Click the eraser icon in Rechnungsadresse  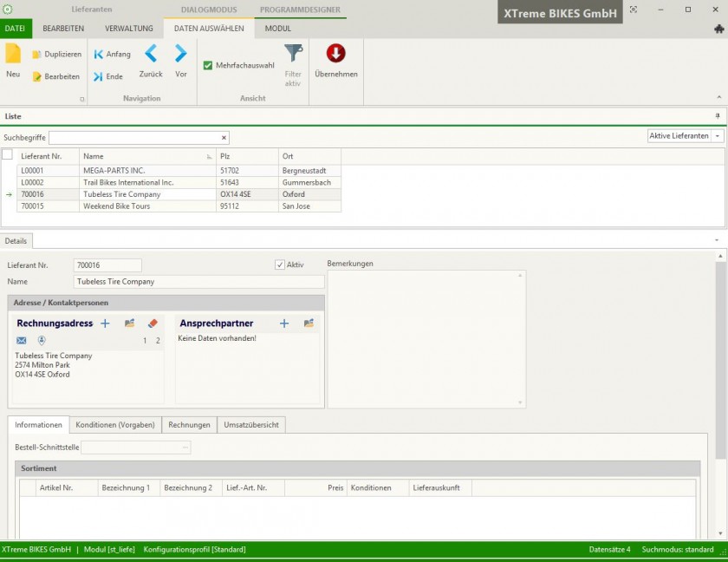(x=153, y=323)
